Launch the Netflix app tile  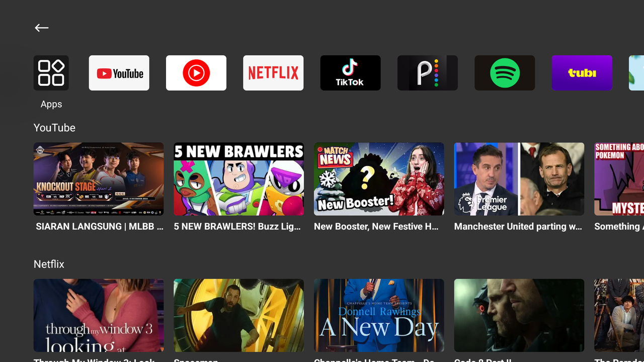(x=273, y=73)
